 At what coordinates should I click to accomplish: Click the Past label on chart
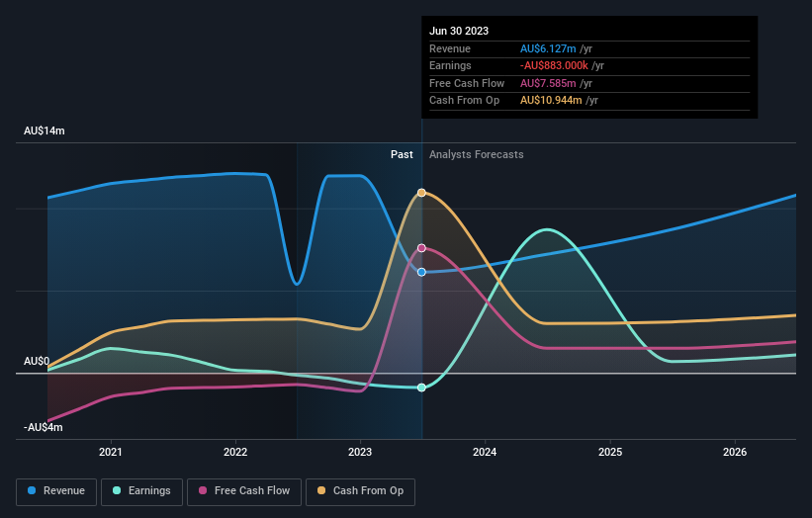402,155
